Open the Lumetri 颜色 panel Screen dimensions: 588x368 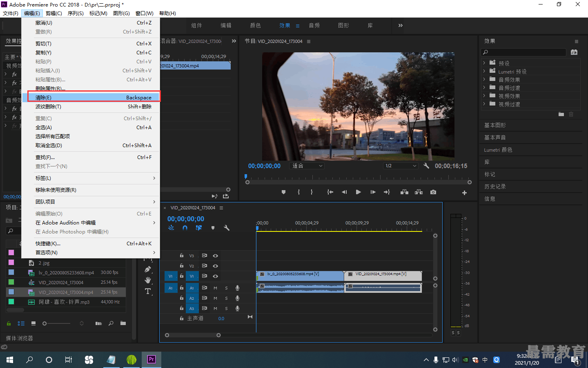coord(498,150)
